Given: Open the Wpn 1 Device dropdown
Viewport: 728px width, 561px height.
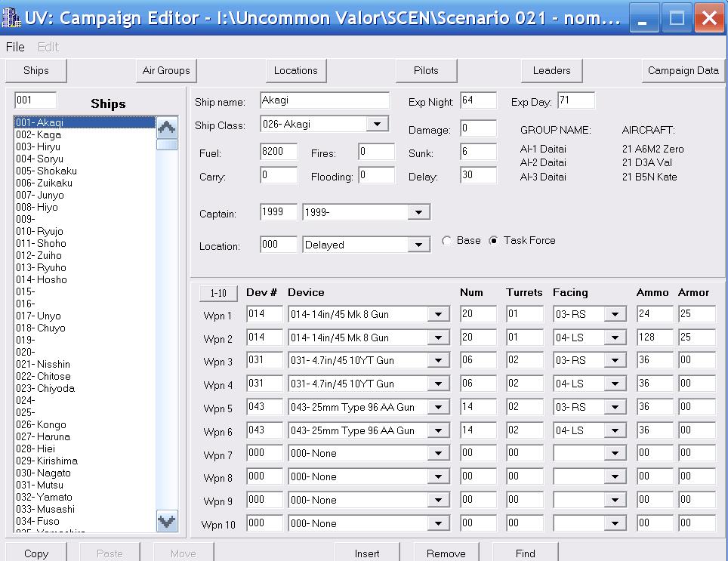Looking at the screenshot, I should pyautogui.click(x=438, y=314).
